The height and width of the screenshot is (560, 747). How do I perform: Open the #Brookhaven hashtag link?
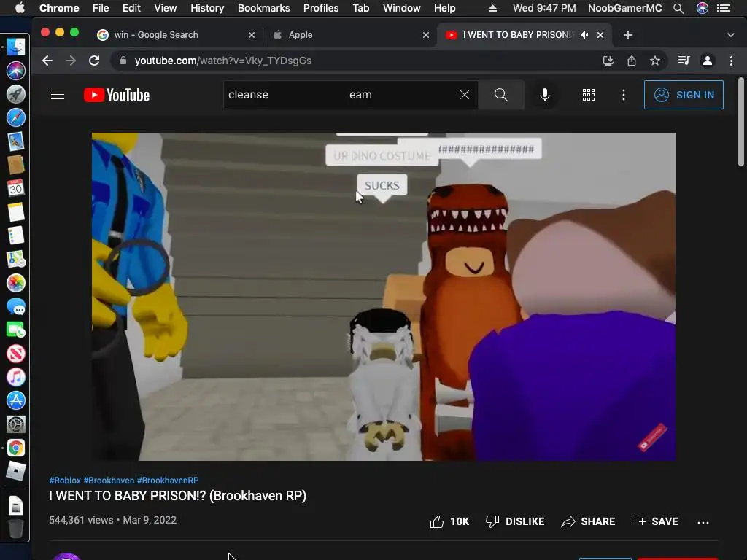[109, 481]
